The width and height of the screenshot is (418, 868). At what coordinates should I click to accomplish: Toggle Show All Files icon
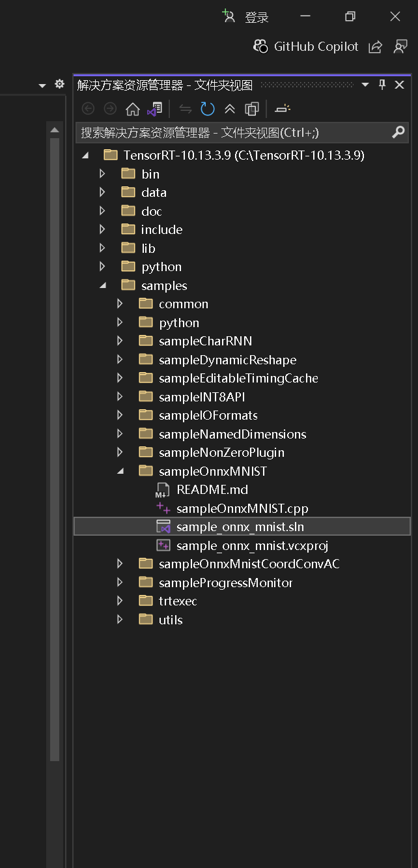(x=252, y=109)
